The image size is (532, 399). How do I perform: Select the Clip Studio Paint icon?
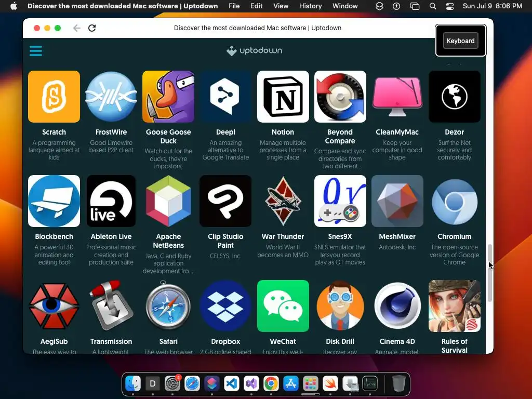tap(225, 201)
